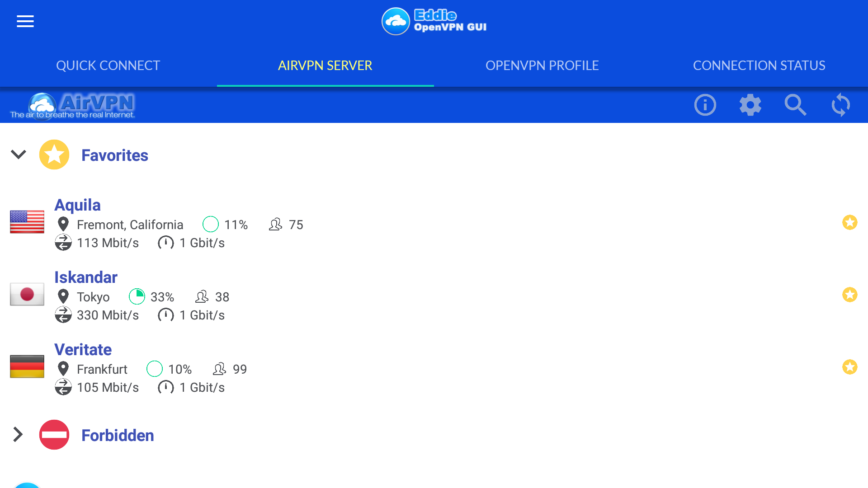Screen dimensions: 868x488
Task: Click the German flag for Veritate
Action: (x=27, y=366)
